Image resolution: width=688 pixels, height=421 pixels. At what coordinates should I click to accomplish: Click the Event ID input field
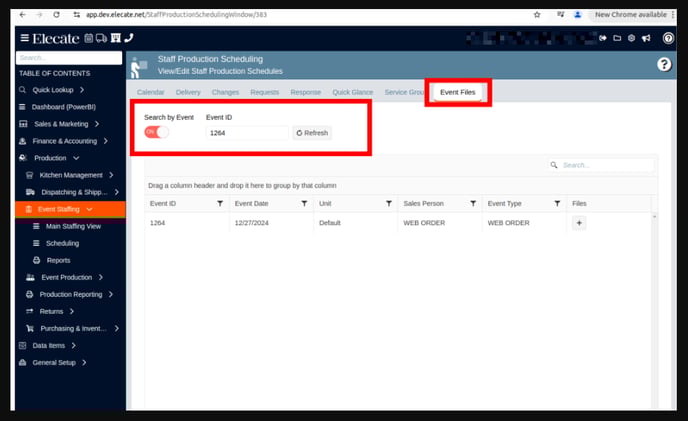(x=246, y=132)
